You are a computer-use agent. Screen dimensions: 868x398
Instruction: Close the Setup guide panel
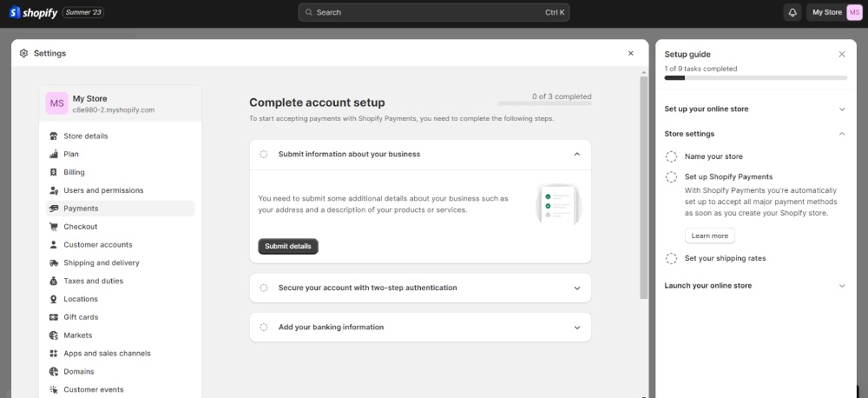(842, 55)
